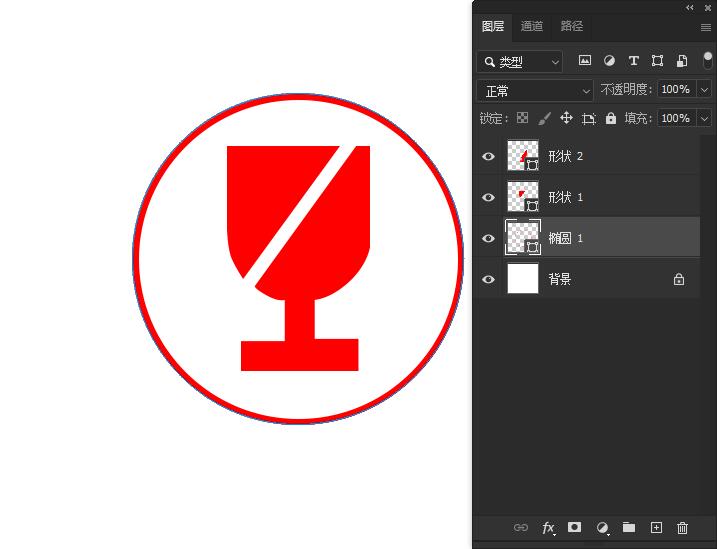Open the fx layer style menu
Screen dimensions: 717x549
548,528
